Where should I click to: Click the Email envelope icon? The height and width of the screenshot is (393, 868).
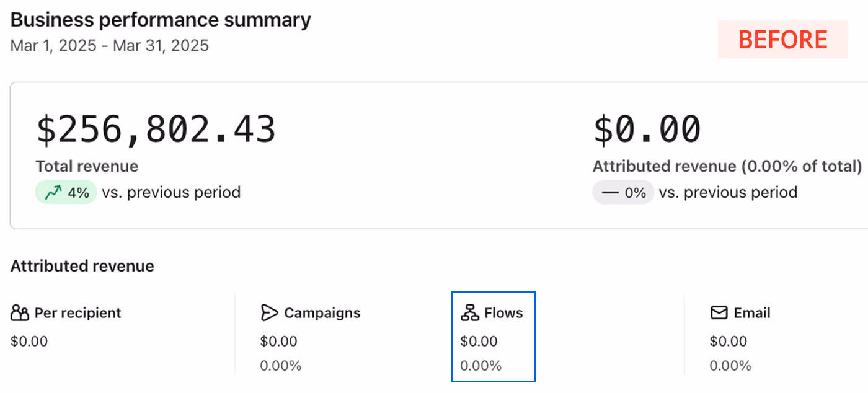719,313
